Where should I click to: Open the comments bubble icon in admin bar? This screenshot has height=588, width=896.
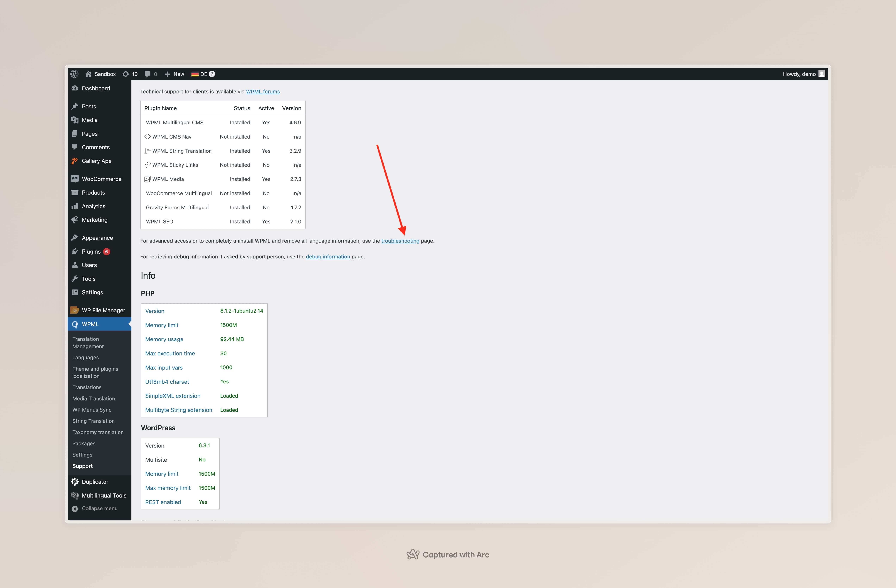click(147, 74)
